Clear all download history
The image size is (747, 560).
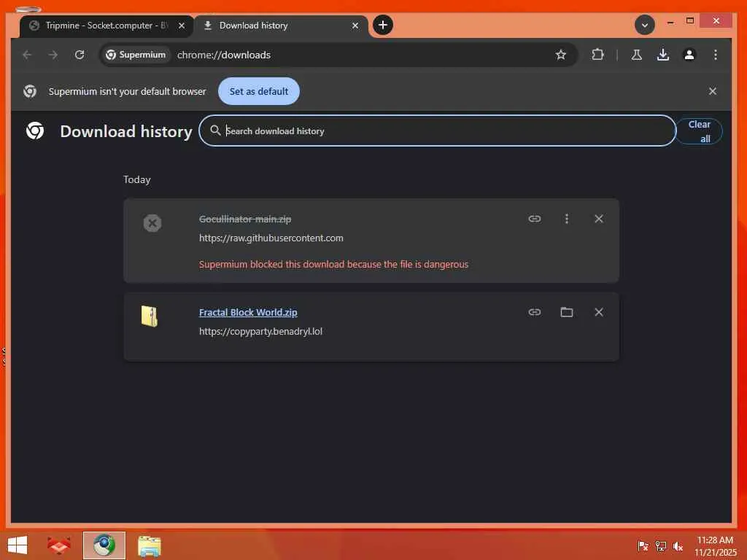pyautogui.click(x=699, y=131)
